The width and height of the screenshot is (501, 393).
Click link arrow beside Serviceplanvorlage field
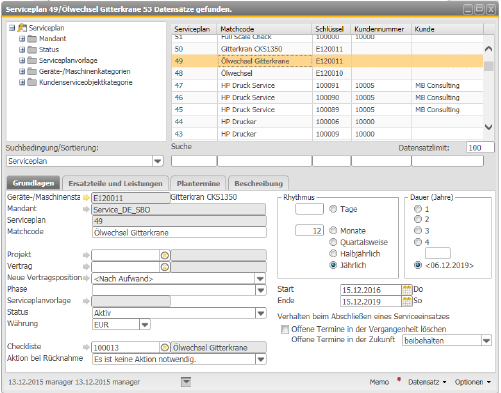pyautogui.click(x=86, y=301)
